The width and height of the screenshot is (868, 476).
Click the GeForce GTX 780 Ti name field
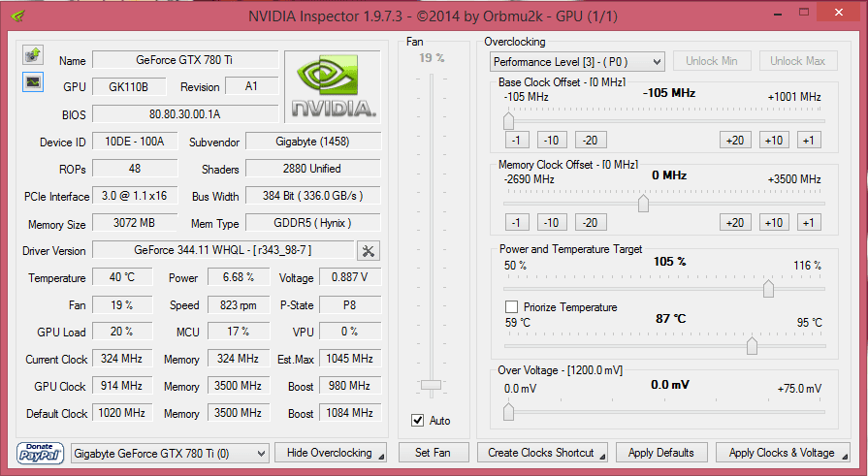pos(185,60)
